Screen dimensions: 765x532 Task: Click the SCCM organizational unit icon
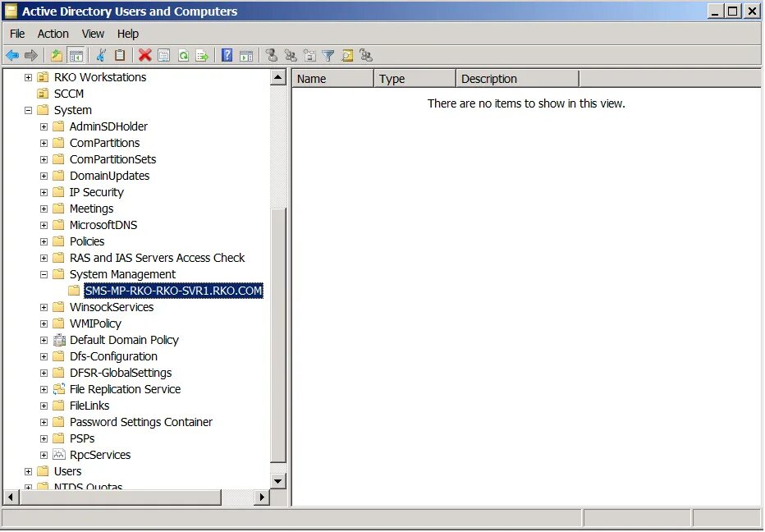click(x=44, y=94)
